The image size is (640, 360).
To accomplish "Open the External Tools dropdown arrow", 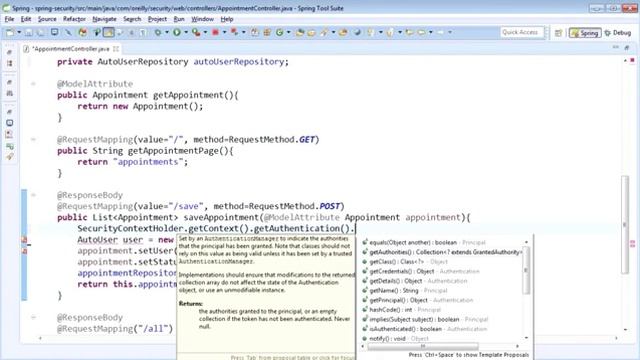I will pos(205,33).
